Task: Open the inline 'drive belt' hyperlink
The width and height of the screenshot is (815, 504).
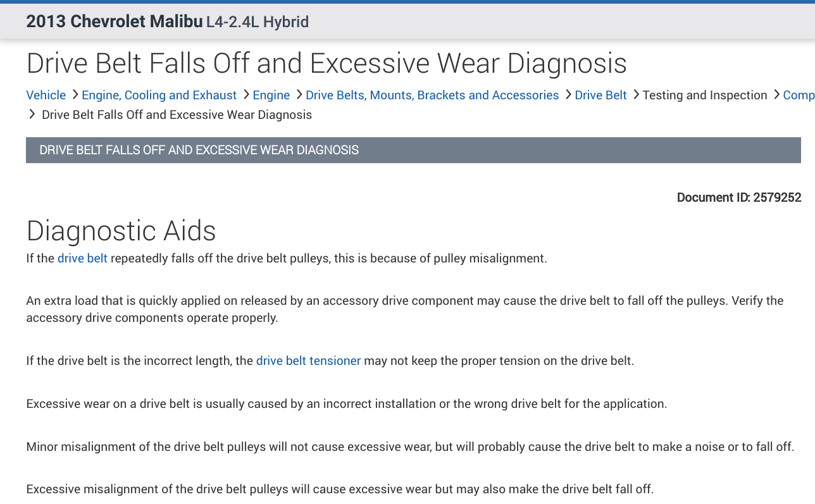Action: pos(82,258)
